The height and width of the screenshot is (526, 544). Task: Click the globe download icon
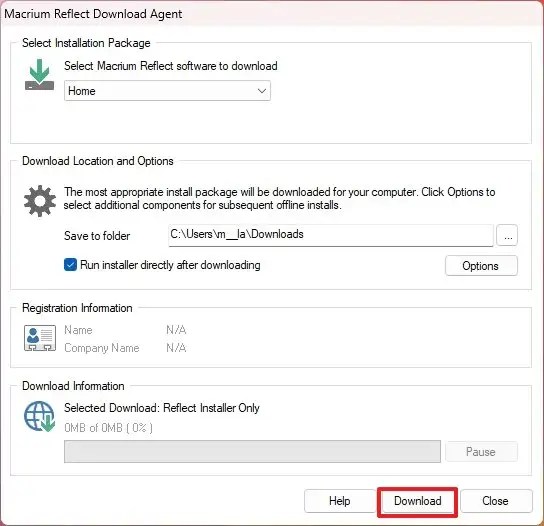click(x=40, y=416)
